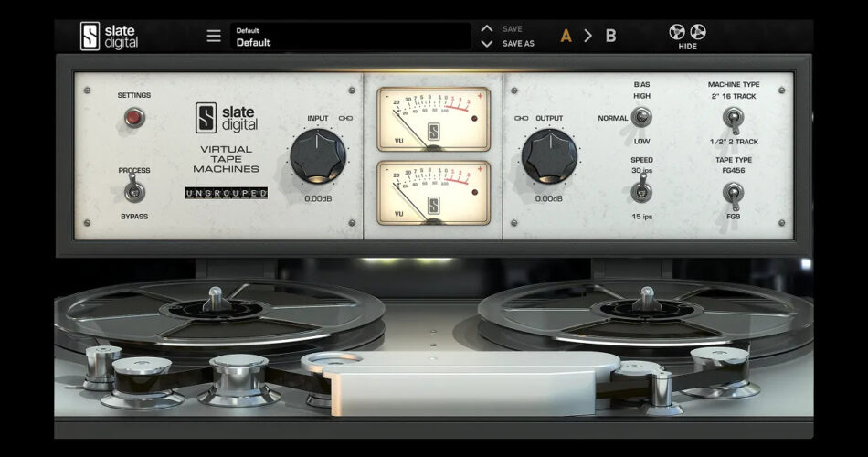The image size is (868, 457).
Task: Toggle the Speed switch between 30 and 15 ips
Action: tap(641, 192)
